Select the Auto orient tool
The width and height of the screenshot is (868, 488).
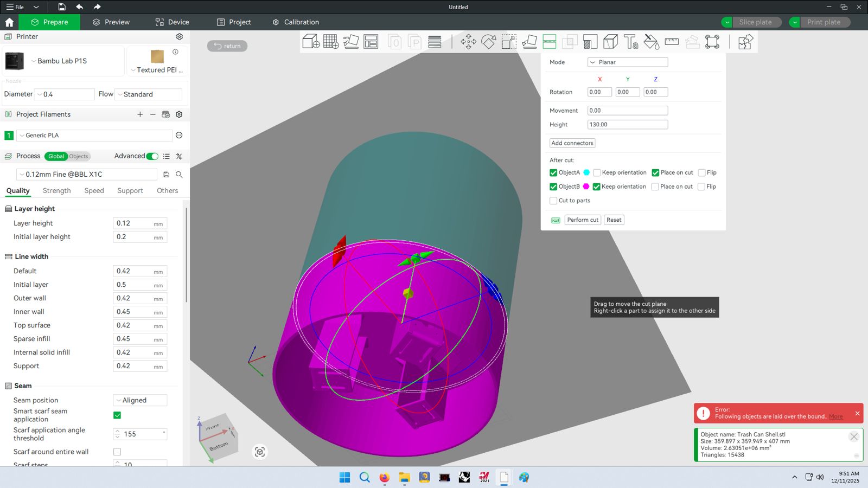click(351, 42)
